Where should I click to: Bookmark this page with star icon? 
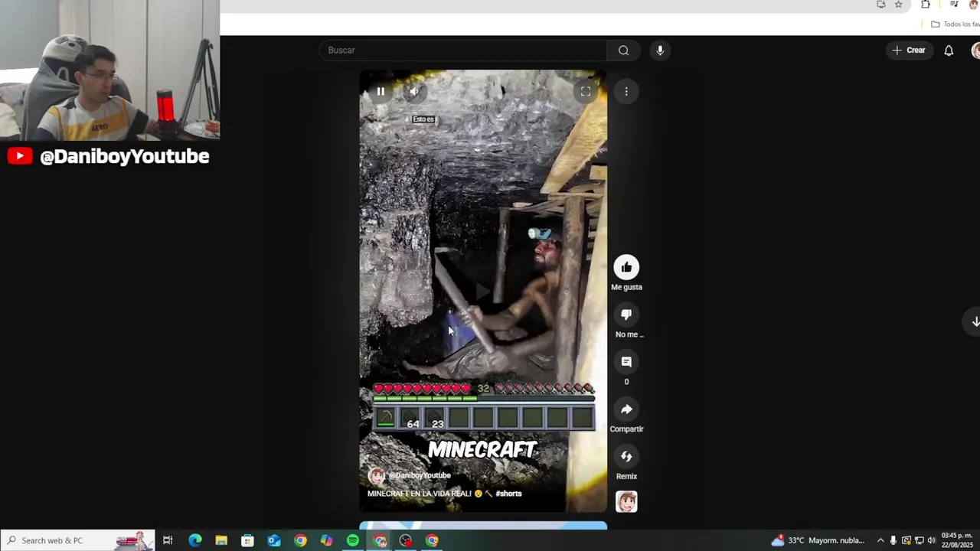899,5
